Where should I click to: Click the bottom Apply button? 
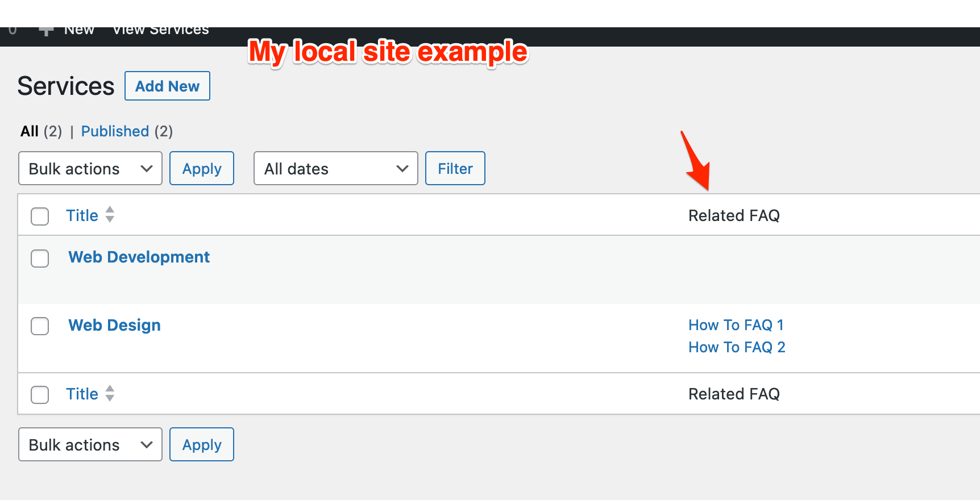[x=202, y=444]
